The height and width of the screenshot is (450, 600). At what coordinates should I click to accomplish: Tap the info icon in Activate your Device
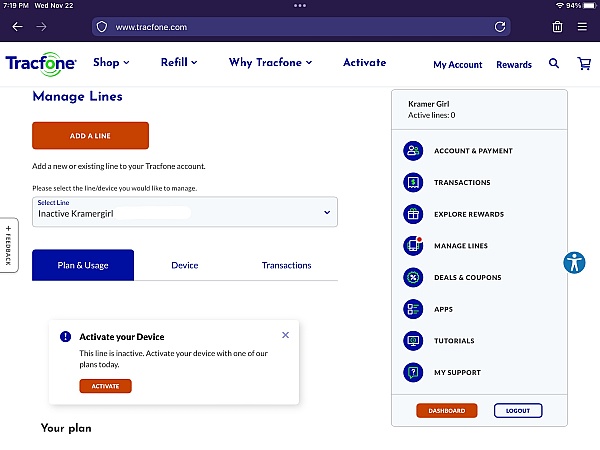click(65, 336)
